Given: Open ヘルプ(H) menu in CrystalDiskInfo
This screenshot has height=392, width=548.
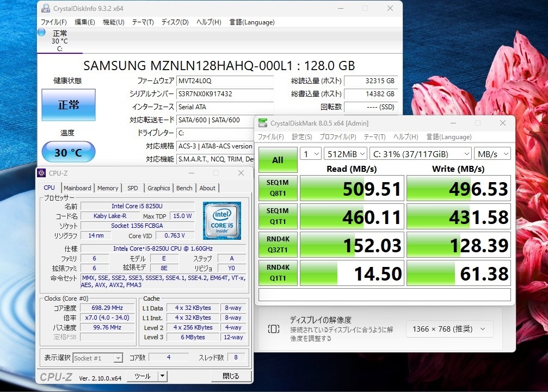Looking at the screenshot, I should point(208,22).
